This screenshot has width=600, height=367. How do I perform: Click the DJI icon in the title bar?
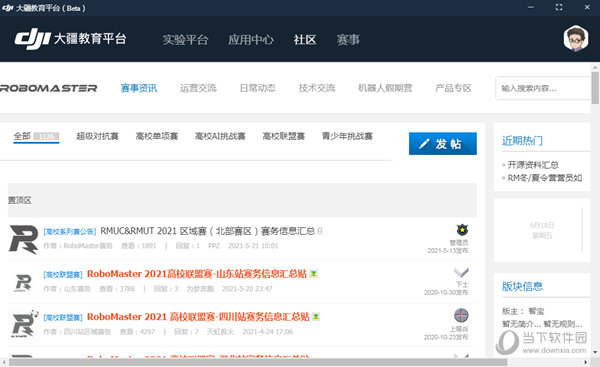pyautogui.click(x=7, y=8)
